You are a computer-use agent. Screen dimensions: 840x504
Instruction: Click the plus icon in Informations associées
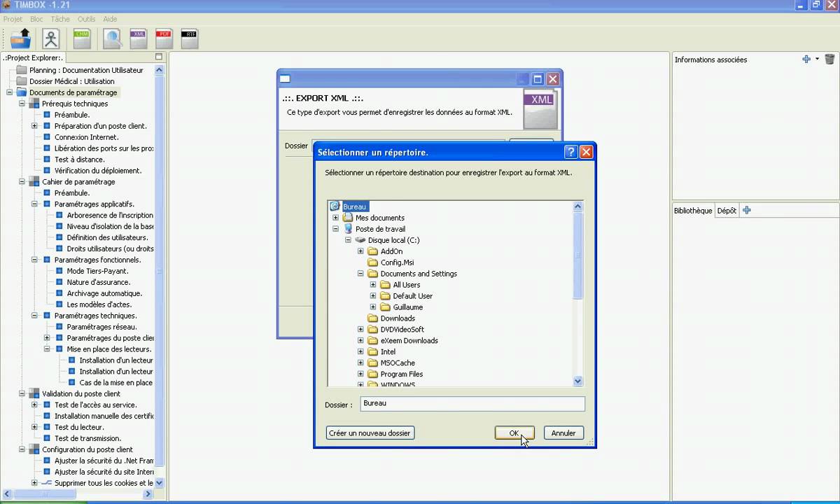(806, 59)
